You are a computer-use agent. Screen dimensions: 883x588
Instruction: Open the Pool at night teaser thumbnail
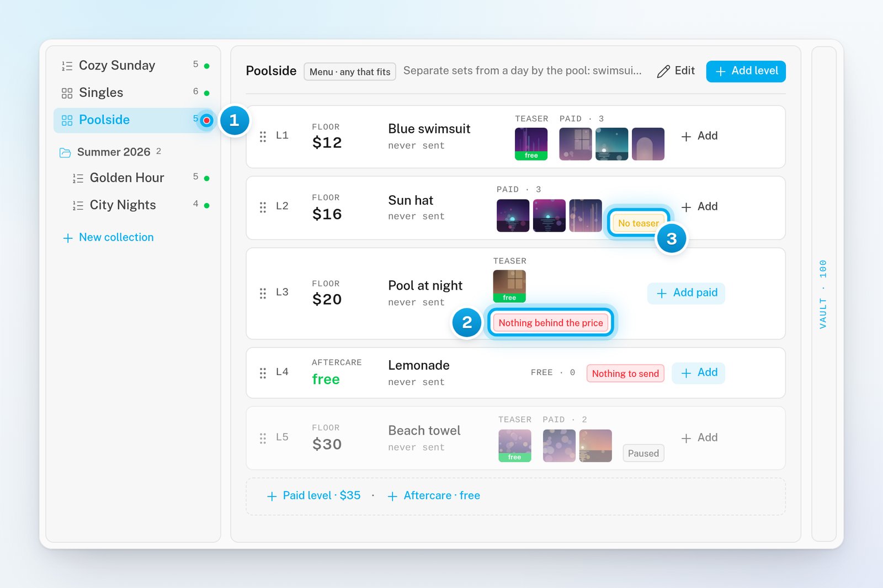tap(509, 286)
